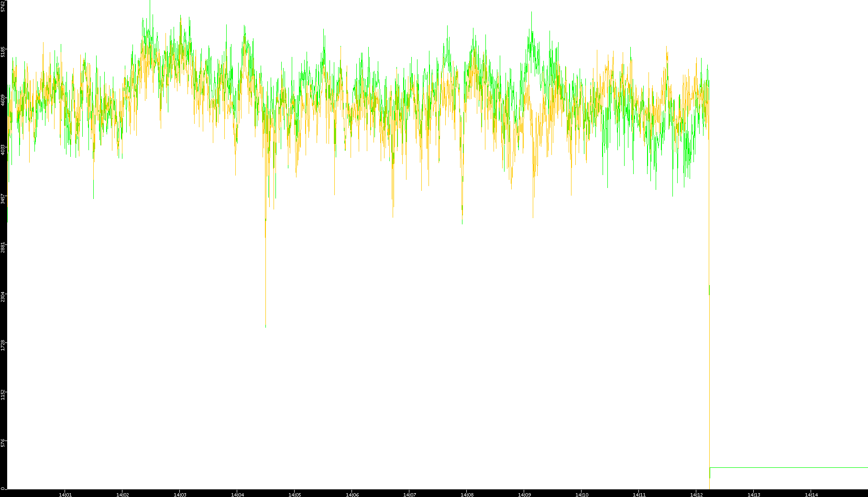The image size is (868, 497).
Task: Click the flat green line after 14:13
Action: point(789,467)
